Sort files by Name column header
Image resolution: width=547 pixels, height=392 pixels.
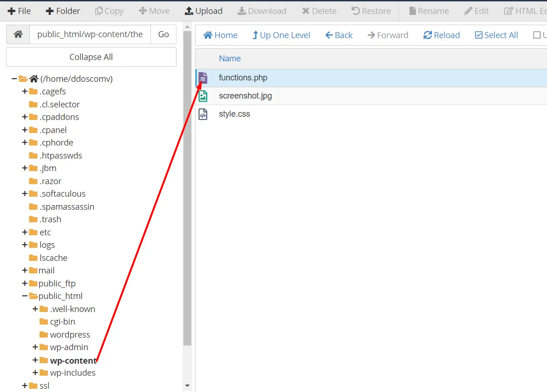pos(230,59)
